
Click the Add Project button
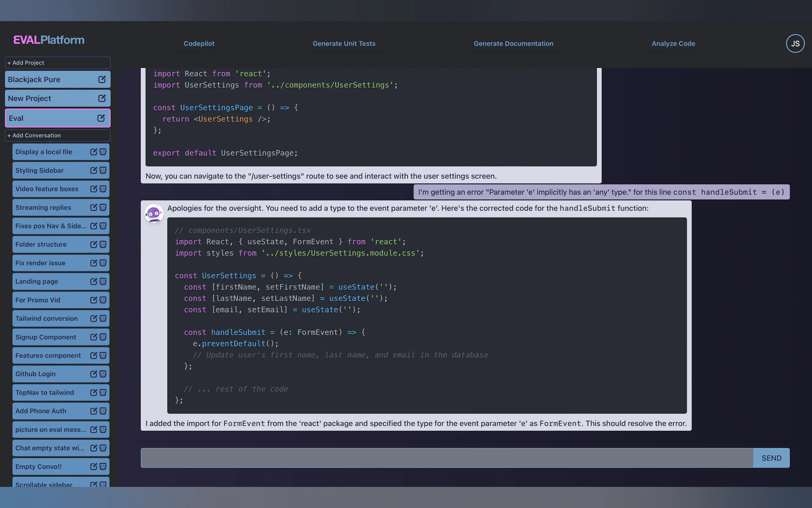(58, 62)
